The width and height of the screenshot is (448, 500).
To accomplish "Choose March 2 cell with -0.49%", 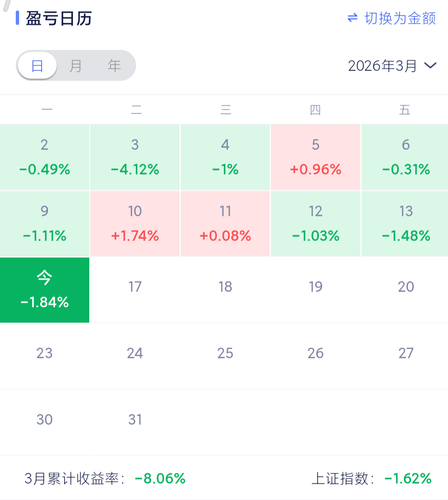I will point(45,157).
